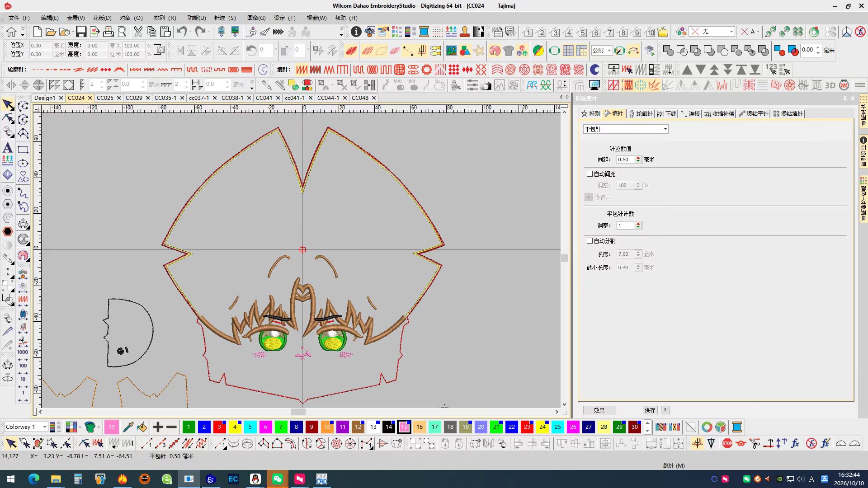The image size is (868, 488).
Task: Select color swatch 3 red
Action: [x=219, y=427]
